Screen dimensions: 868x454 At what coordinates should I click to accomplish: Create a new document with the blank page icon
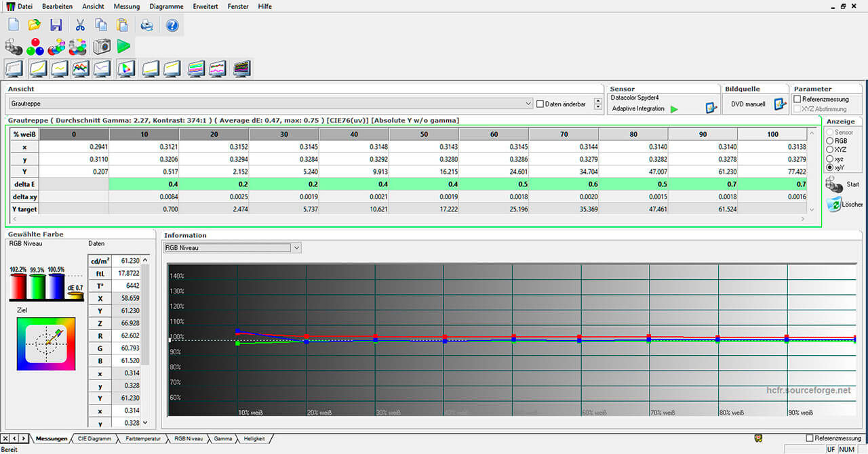point(14,25)
